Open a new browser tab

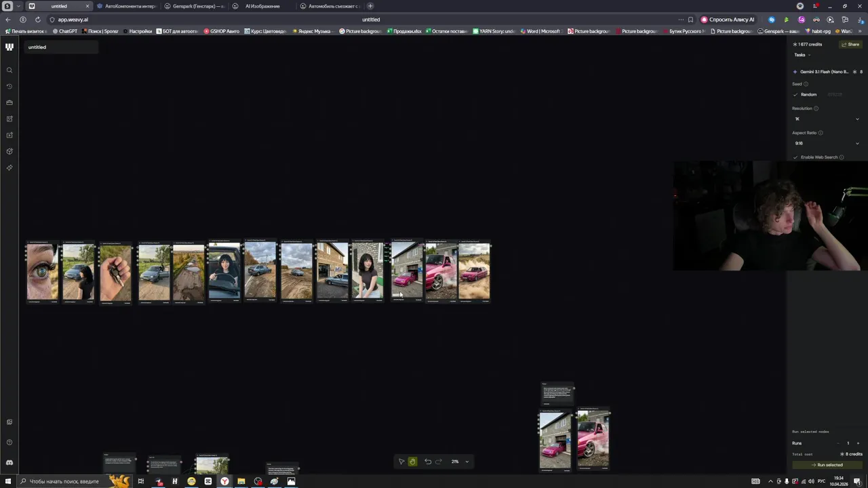pos(370,6)
